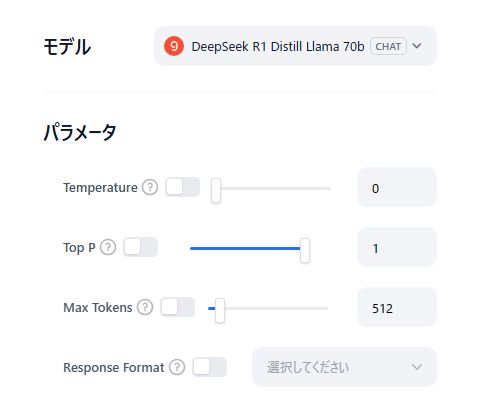Select the Max Tokens field showing 512
The width and height of the screenshot is (478, 411).
[397, 307]
